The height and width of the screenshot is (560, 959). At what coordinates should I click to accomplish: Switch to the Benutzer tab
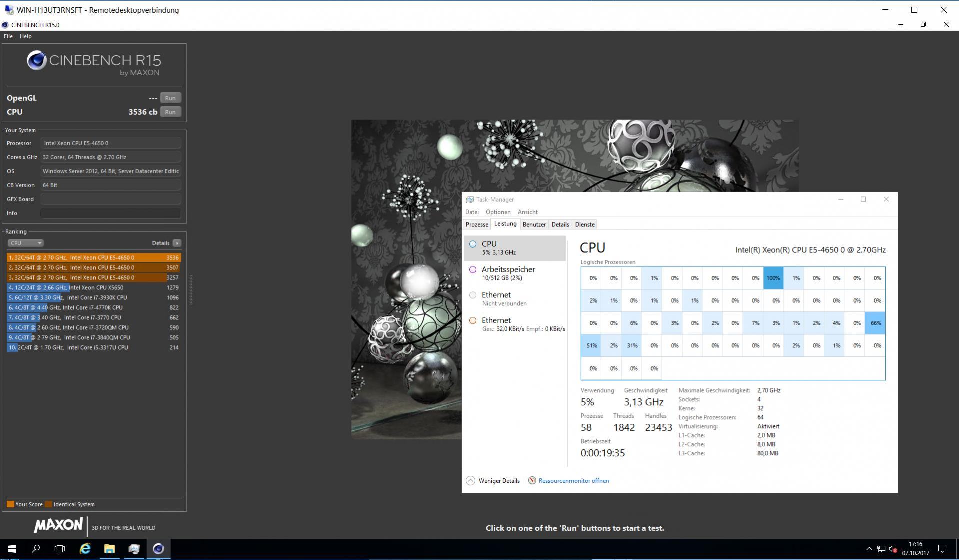point(534,225)
